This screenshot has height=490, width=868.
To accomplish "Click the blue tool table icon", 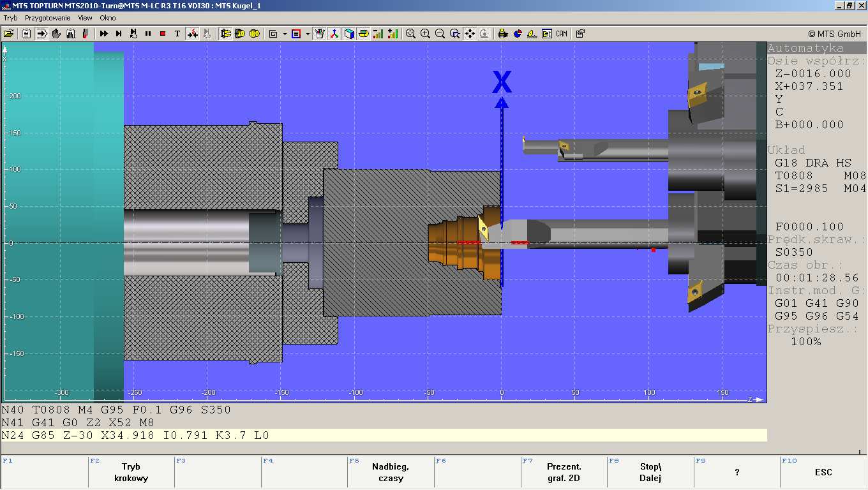I will tap(547, 33).
